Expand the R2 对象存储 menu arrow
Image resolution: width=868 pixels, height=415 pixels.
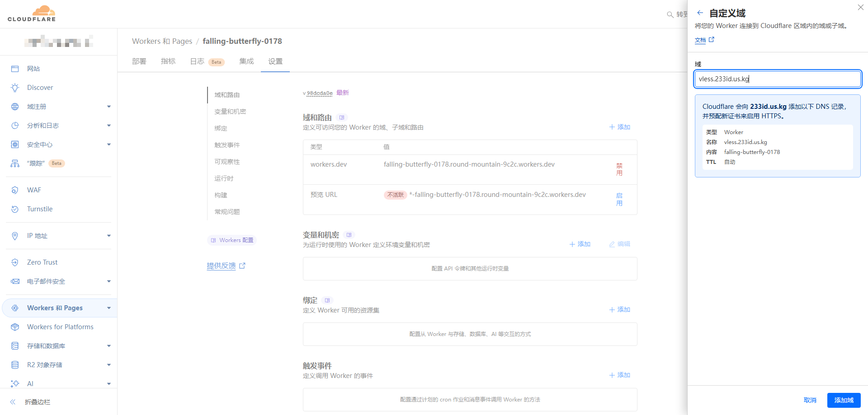(x=109, y=365)
